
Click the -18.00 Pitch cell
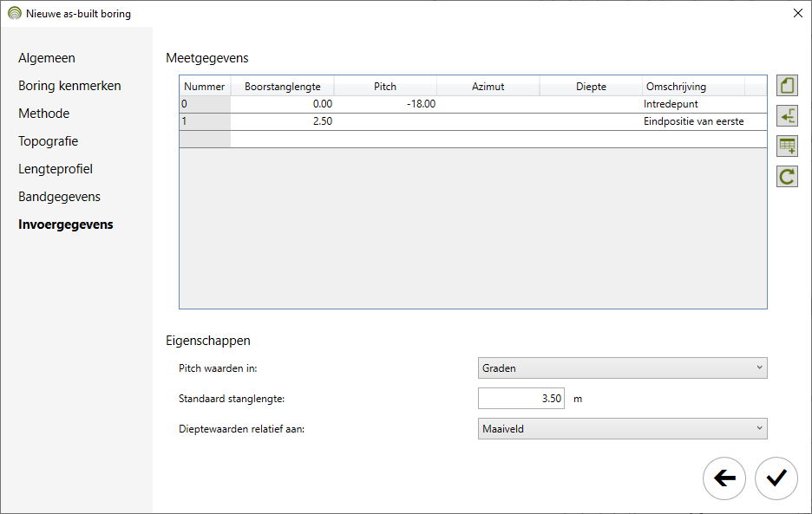[x=385, y=104]
